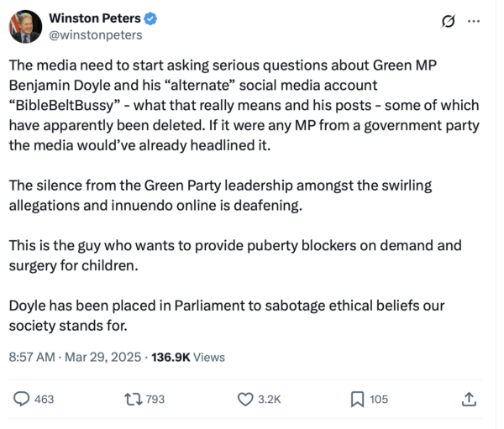Open the share icon at bottom right

pyautogui.click(x=469, y=400)
